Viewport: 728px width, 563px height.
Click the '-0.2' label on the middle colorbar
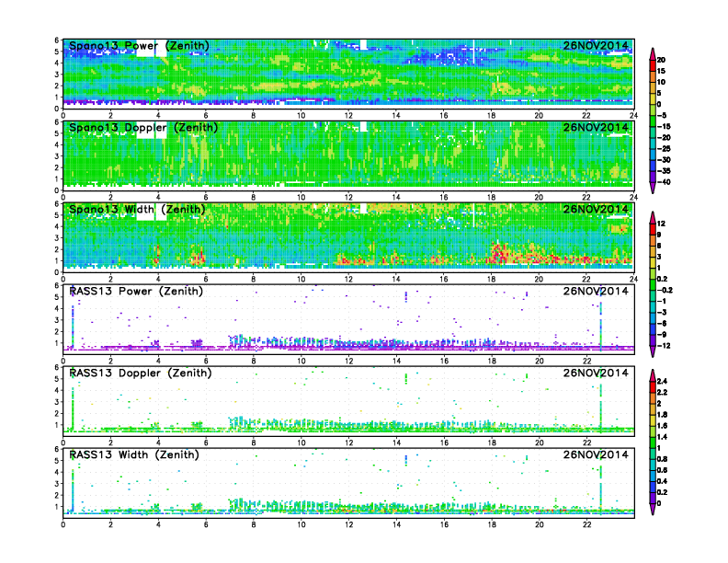pos(665,290)
